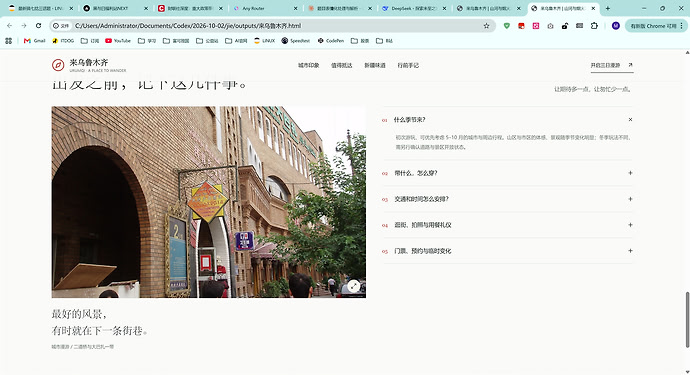Close the Any Router tab
The width and height of the screenshot is (690, 375).
click(x=295, y=8)
